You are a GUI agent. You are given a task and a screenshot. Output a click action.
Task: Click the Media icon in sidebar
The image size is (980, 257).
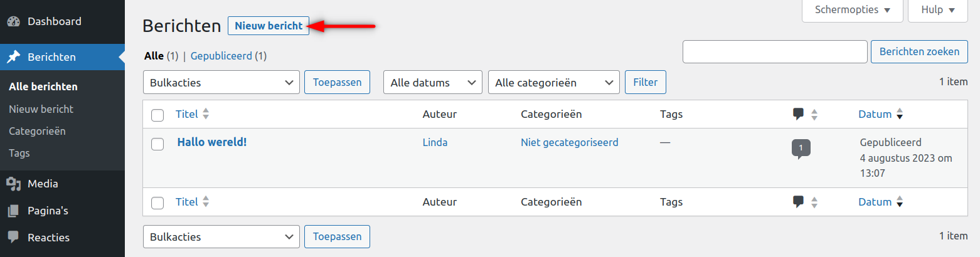tap(13, 184)
